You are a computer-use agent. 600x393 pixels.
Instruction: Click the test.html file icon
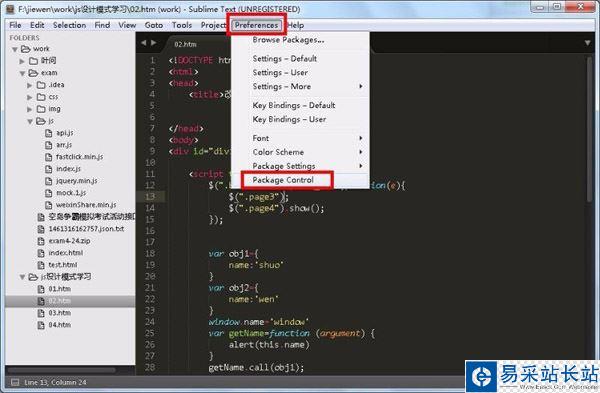click(41, 265)
